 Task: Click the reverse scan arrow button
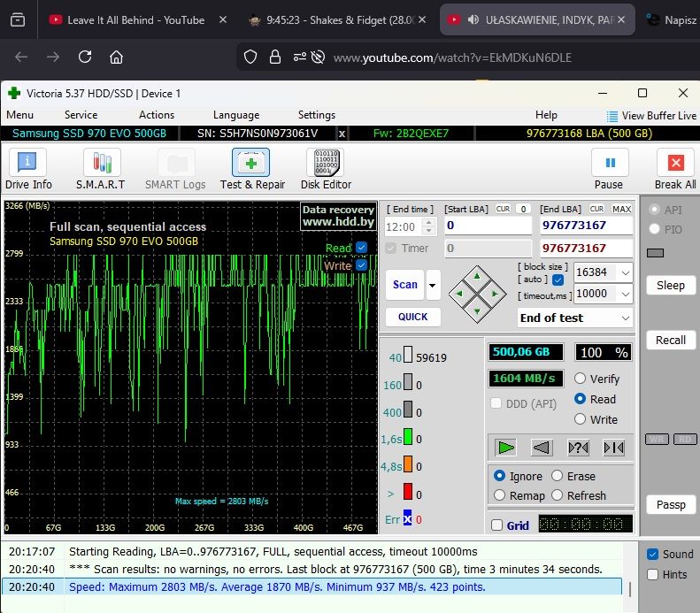pyautogui.click(x=542, y=448)
